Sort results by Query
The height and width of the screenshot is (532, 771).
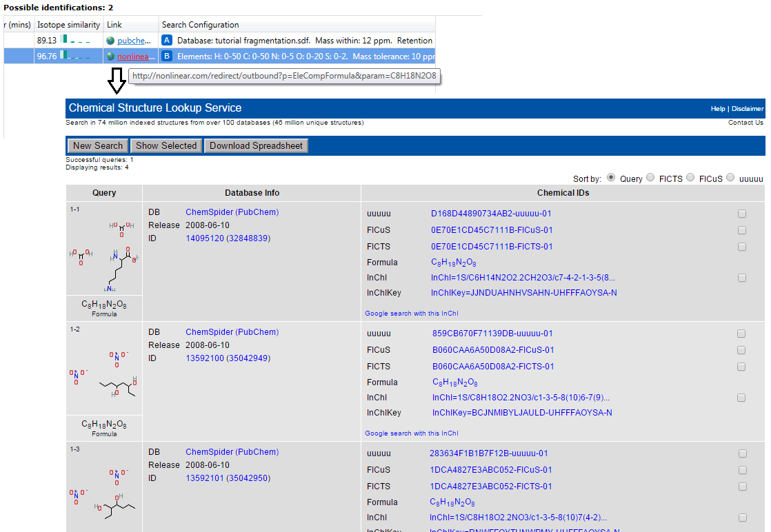coord(611,177)
